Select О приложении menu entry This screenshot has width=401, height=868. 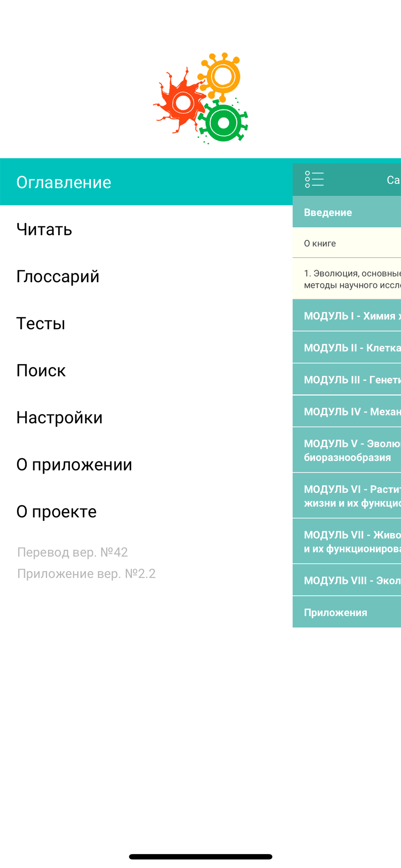146,464
